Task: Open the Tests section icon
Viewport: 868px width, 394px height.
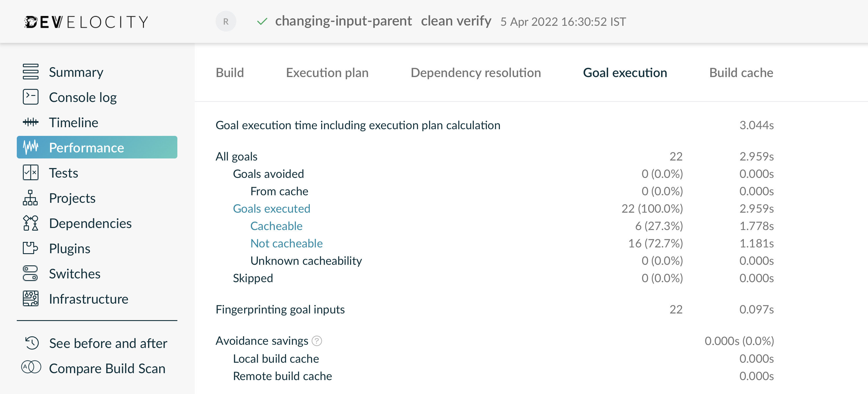Action: (31, 173)
